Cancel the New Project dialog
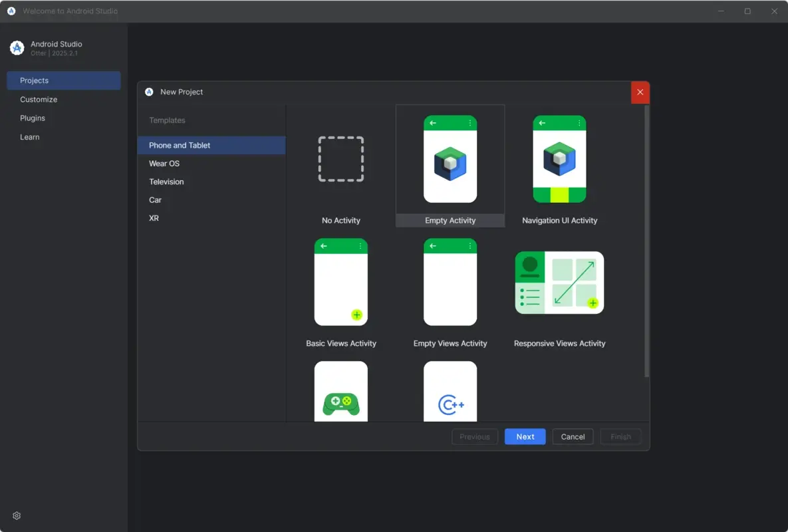 point(573,436)
